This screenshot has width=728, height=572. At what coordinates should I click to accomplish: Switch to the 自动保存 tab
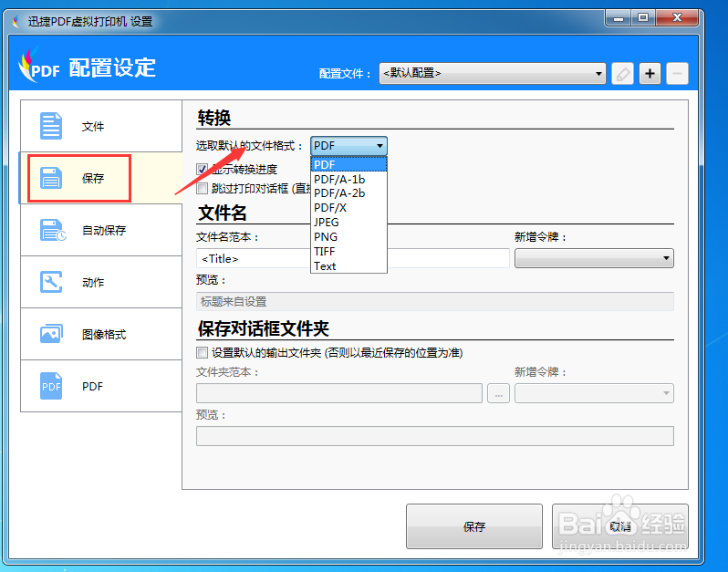(x=101, y=230)
